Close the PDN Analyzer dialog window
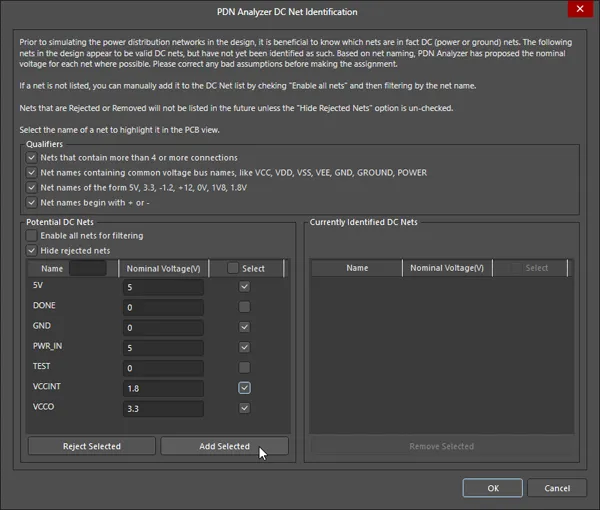 [x=580, y=9]
